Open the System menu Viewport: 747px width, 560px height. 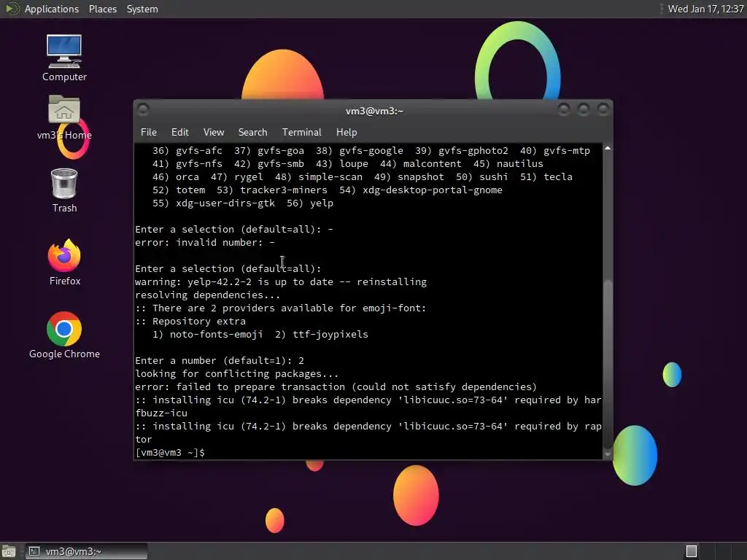(x=142, y=9)
